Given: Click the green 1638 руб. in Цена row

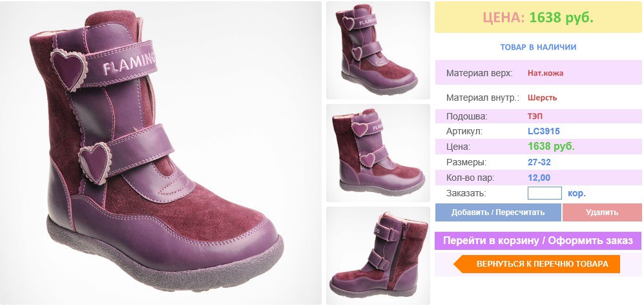Looking at the screenshot, I should (551, 147).
